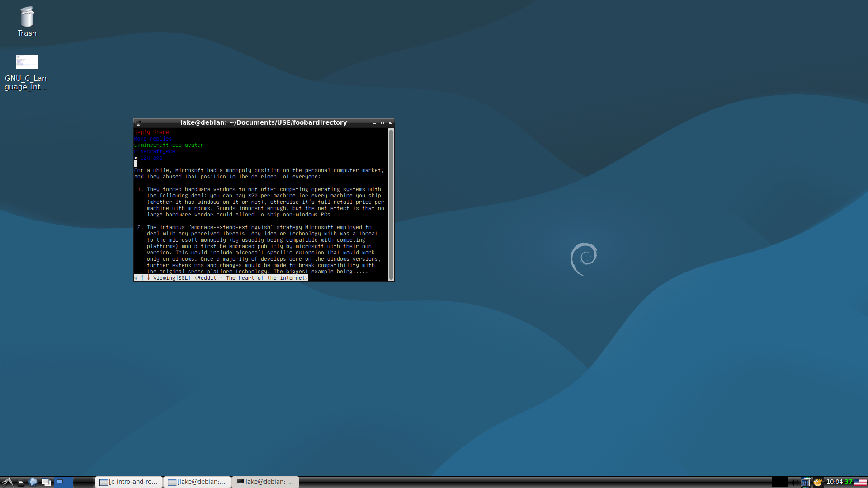Click the terminal title bar text

(264, 122)
